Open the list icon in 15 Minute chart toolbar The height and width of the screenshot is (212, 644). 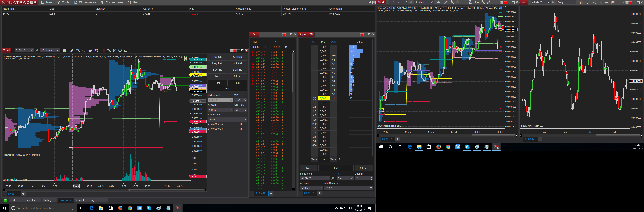click(125, 50)
